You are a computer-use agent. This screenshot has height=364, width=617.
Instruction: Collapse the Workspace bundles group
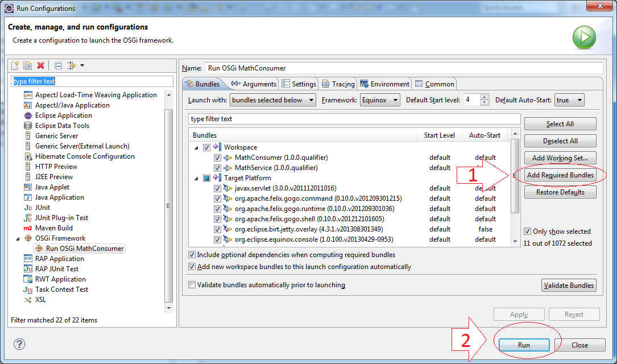tap(196, 147)
